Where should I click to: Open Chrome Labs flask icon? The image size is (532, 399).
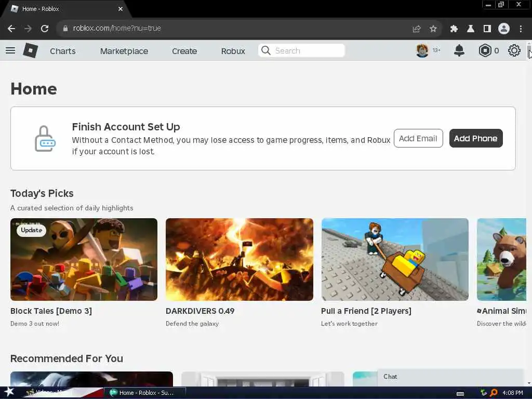pyautogui.click(x=471, y=29)
